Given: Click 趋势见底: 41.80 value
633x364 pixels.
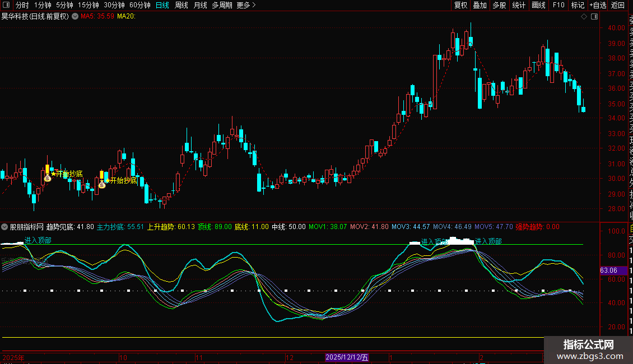Looking at the screenshot, I should pyautogui.click(x=70, y=227).
